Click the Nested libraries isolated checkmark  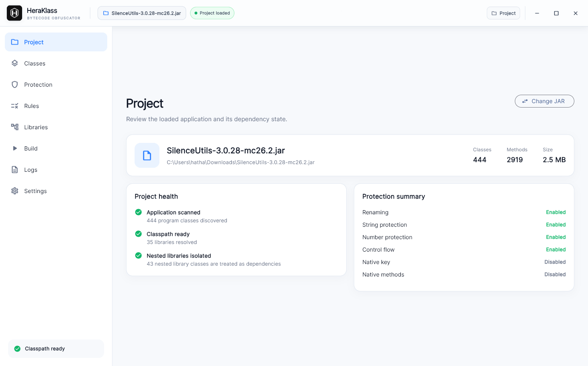pyautogui.click(x=139, y=256)
